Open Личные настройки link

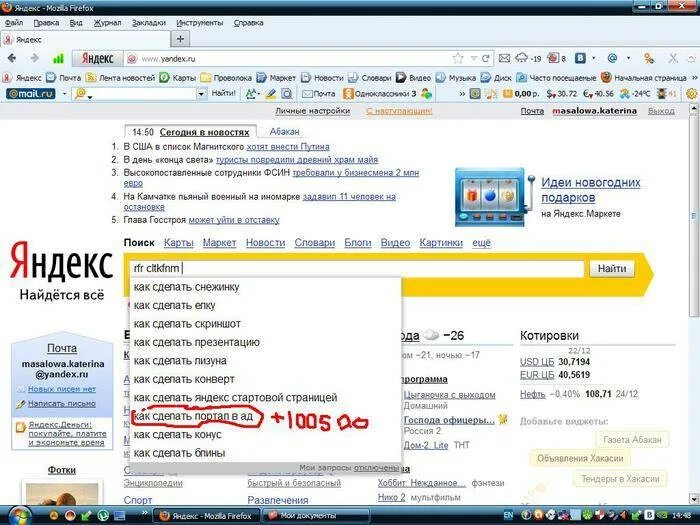tap(312, 111)
